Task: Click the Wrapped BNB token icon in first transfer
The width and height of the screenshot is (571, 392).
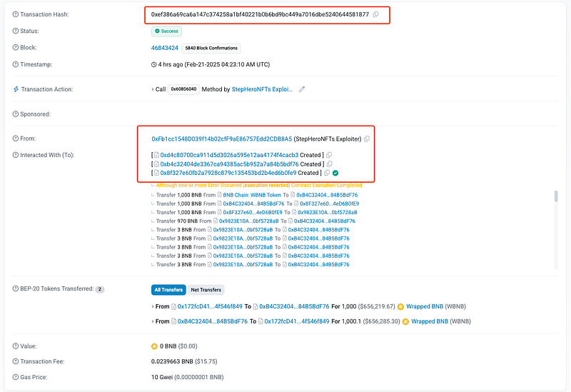Action: coord(401,306)
